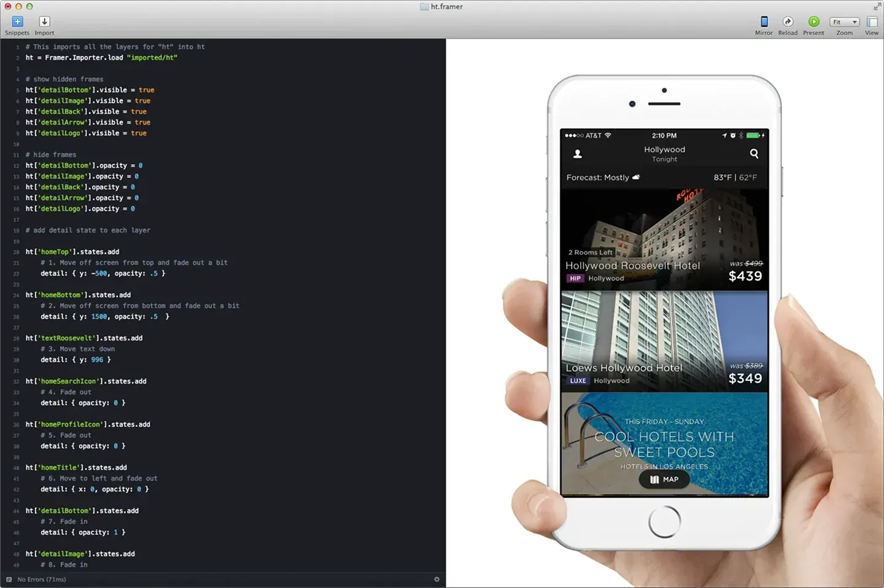Tap the HIP badge on Roosevelt card
884x588 pixels.
[x=575, y=278]
